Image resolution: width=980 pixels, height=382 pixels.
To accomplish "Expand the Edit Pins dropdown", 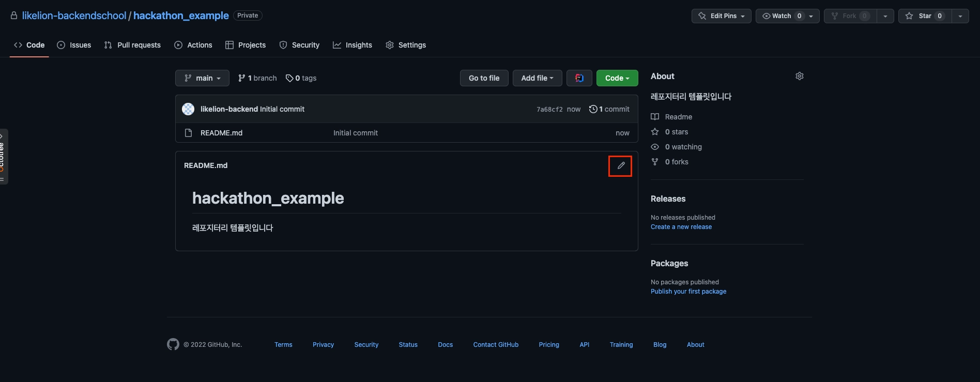I will (x=721, y=16).
